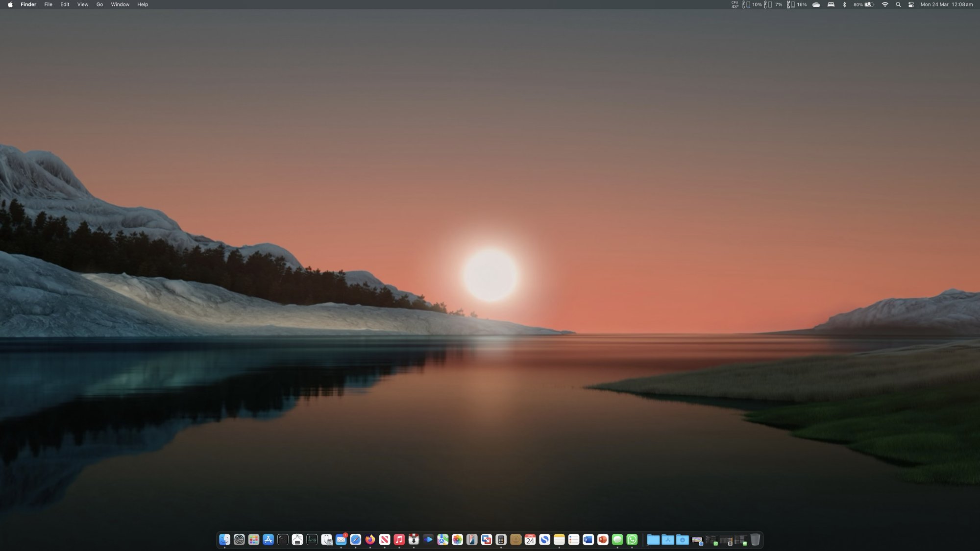Open the Safari browser icon
This screenshot has height=551, width=980.
pos(356,539)
